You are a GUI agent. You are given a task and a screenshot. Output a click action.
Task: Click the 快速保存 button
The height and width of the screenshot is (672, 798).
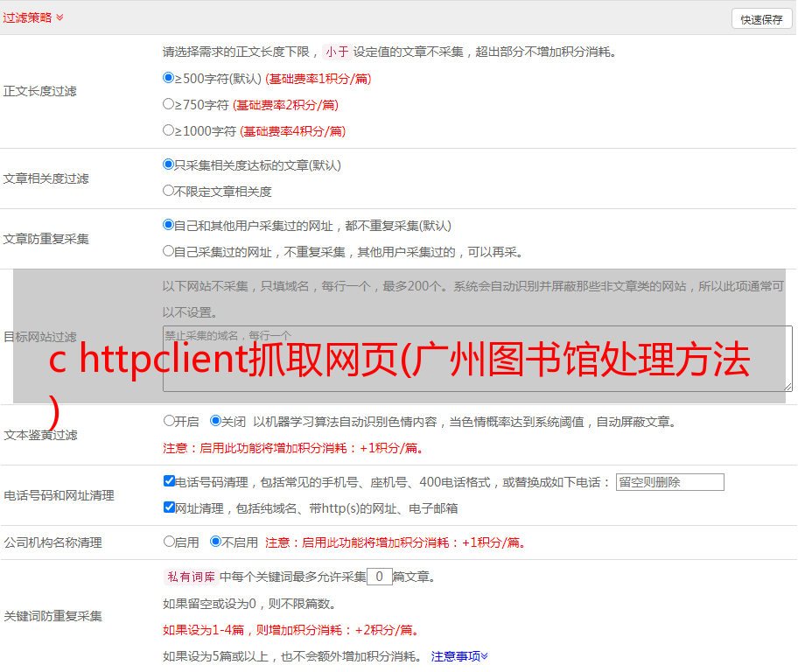click(761, 19)
